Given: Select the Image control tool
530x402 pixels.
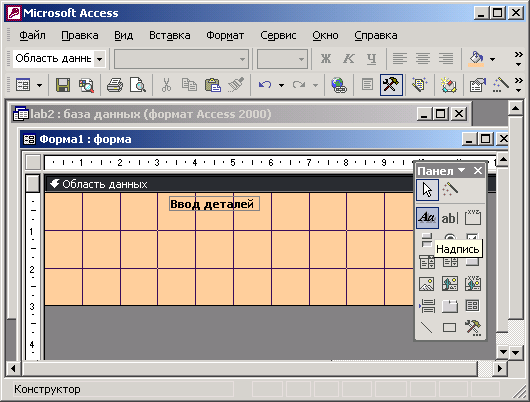Looking at the screenshot, I should tap(427, 284).
